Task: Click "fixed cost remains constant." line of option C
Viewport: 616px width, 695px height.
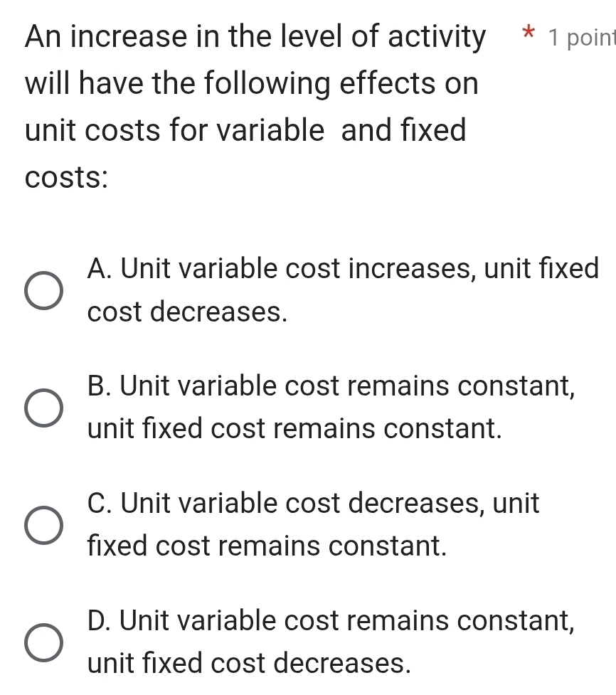Action: (x=267, y=547)
